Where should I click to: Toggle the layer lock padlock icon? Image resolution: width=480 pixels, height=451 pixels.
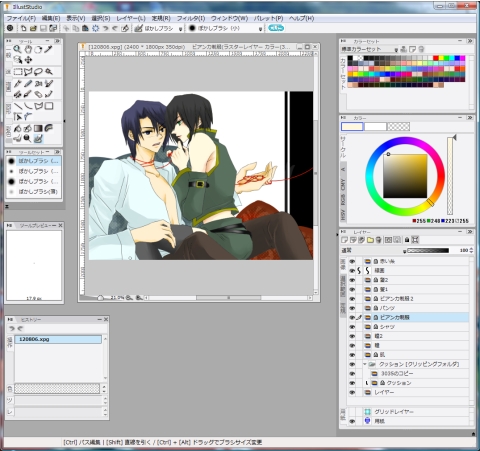(407, 240)
